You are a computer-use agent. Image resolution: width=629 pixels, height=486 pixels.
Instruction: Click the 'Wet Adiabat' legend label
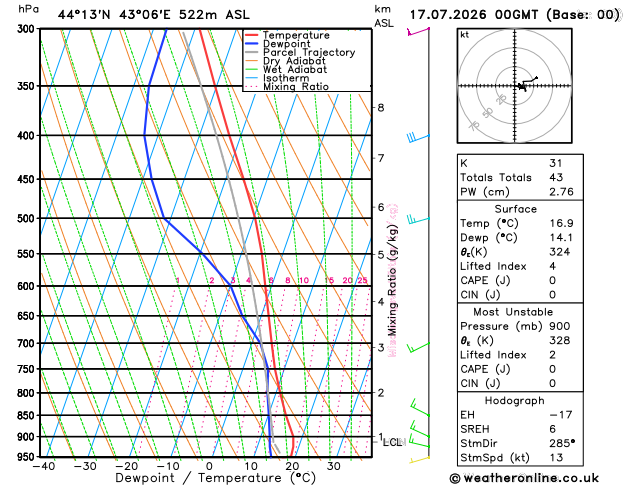coord(295,69)
